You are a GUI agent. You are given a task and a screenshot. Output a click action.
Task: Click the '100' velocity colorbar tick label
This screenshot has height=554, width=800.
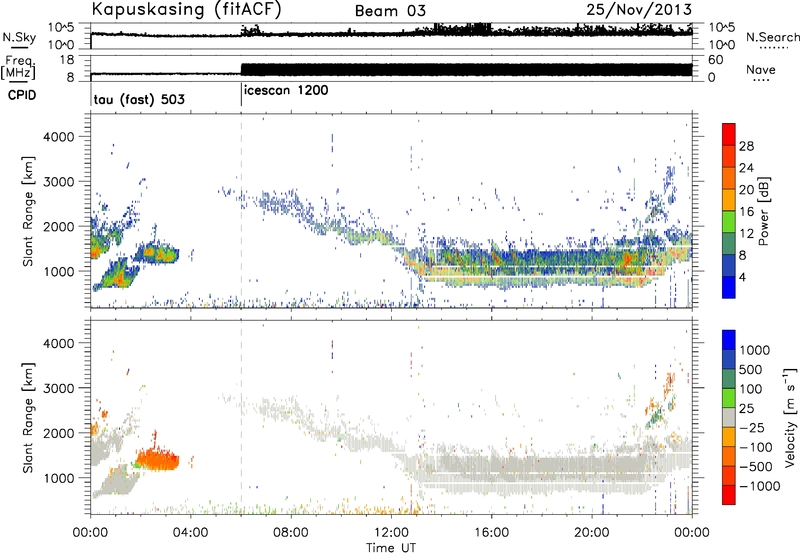point(751,389)
